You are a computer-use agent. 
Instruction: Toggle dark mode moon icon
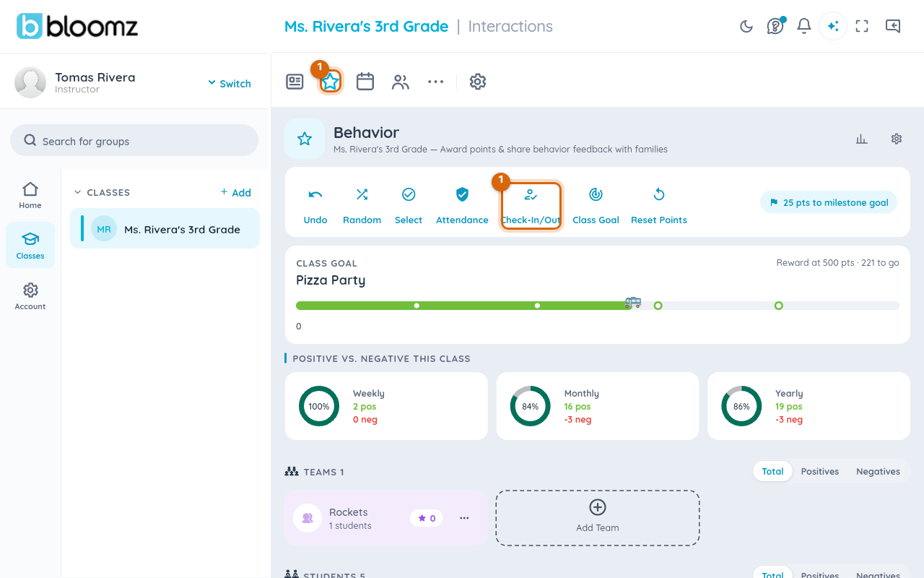pyautogui.click(x=746, y=27)
